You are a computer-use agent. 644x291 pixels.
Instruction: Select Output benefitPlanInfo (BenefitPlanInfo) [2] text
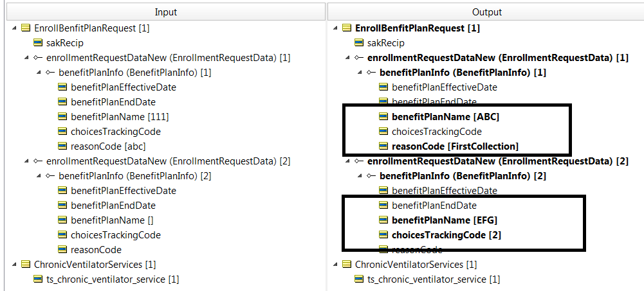463,176
